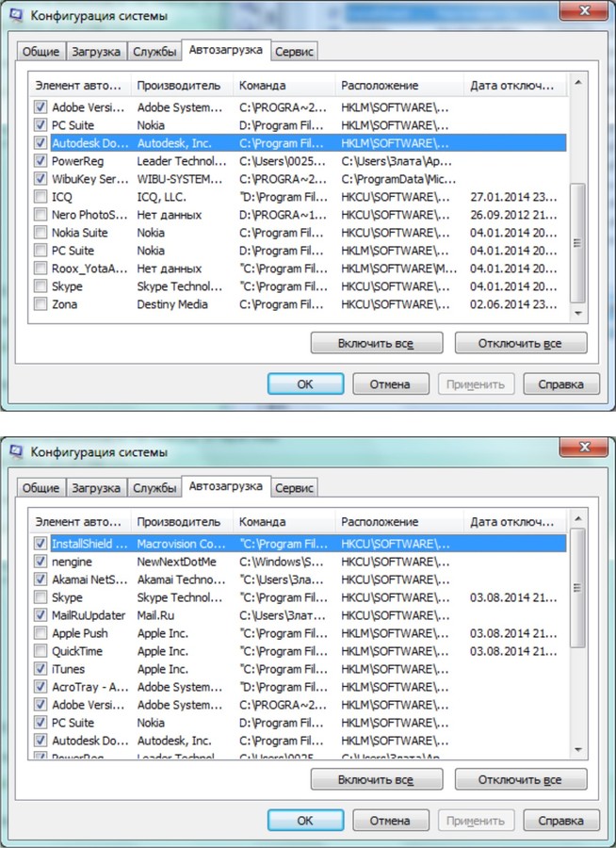Click date 02.06.2014 23… cell
616x848 pixels.
coord(513,304)
